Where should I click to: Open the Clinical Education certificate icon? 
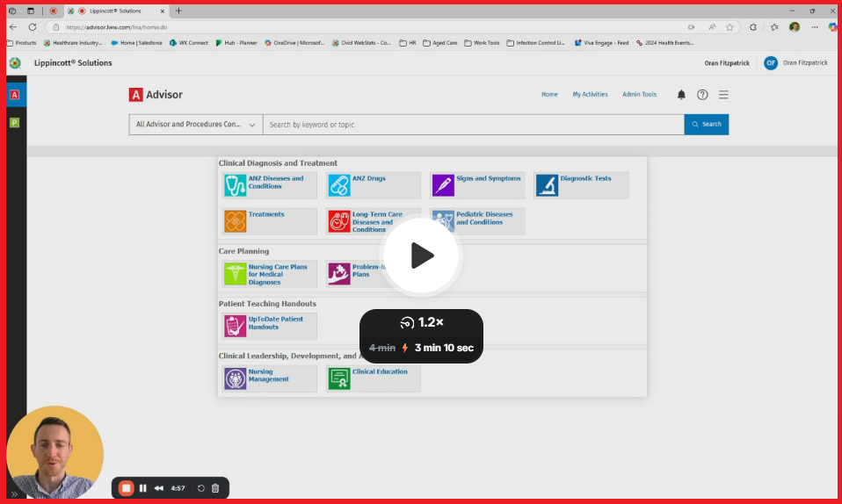(x=339, y=378)
